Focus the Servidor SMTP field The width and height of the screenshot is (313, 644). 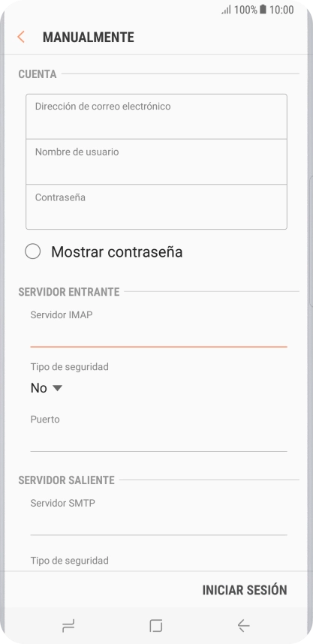tap(158, 524)
